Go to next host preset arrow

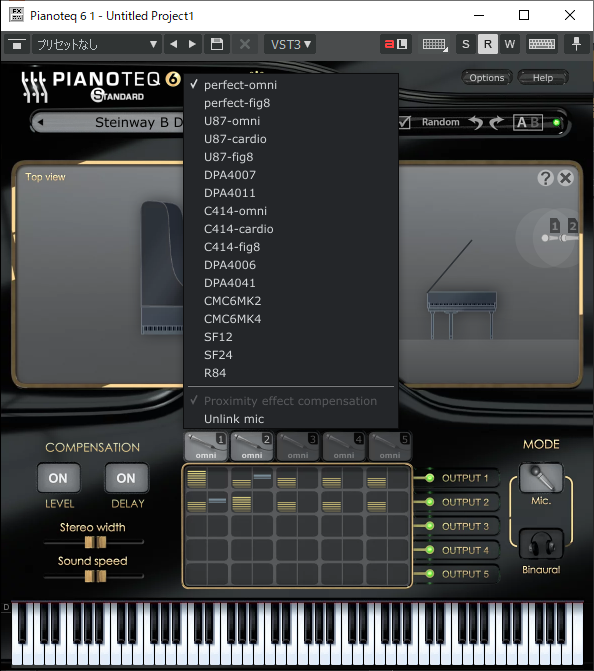192,45
